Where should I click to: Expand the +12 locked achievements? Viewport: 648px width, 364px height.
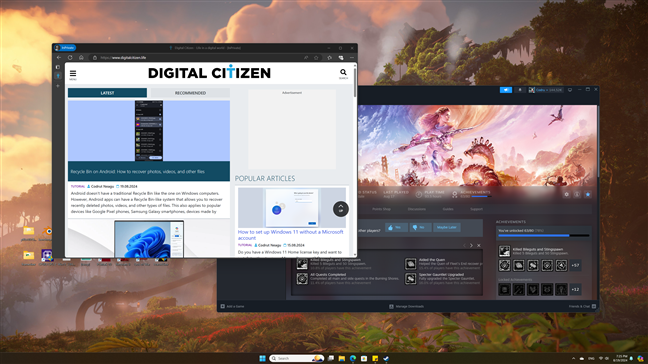coord(575,290)
